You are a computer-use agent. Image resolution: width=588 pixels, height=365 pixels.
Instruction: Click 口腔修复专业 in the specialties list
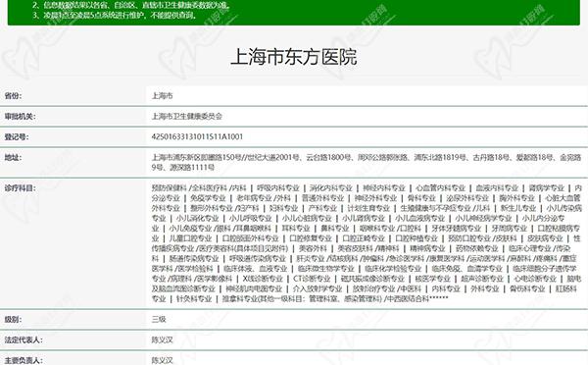click(311, 238)
